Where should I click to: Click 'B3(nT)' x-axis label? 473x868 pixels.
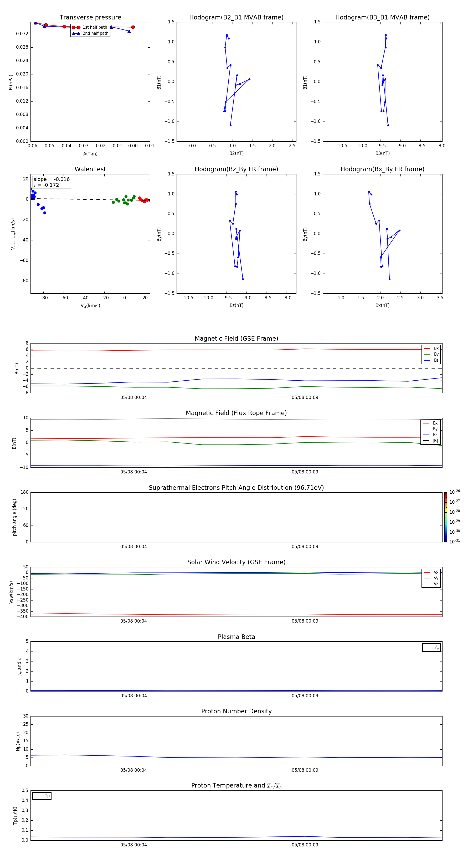tap(382, 153)
